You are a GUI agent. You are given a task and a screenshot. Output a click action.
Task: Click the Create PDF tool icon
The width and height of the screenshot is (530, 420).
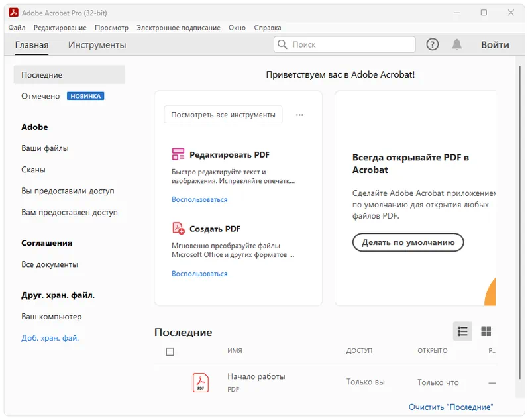click(x=178, y=229)
